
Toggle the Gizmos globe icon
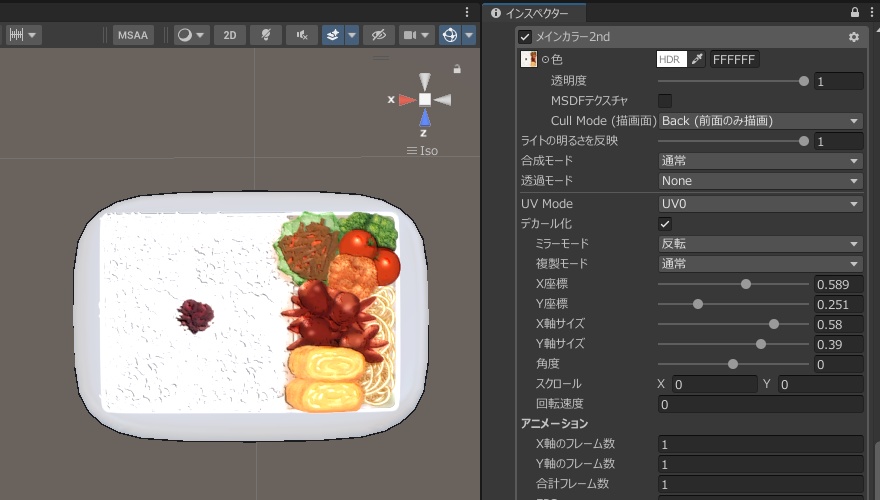[450, 35]
